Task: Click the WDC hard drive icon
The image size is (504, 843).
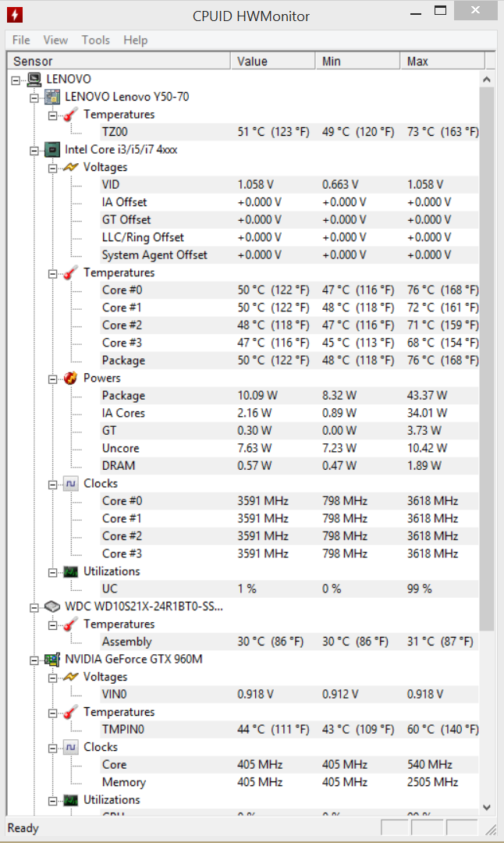Action: tap(52, 606)
